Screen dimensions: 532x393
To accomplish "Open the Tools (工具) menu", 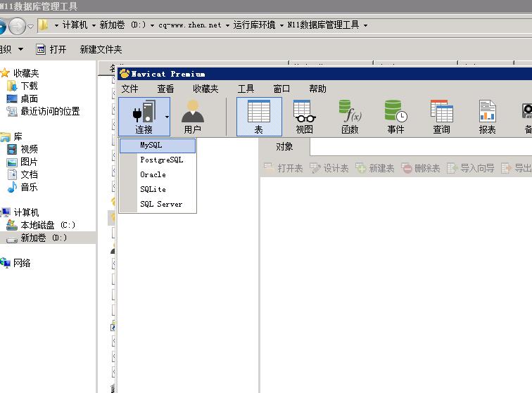I will pyautogui.click(x=246, y=89).
